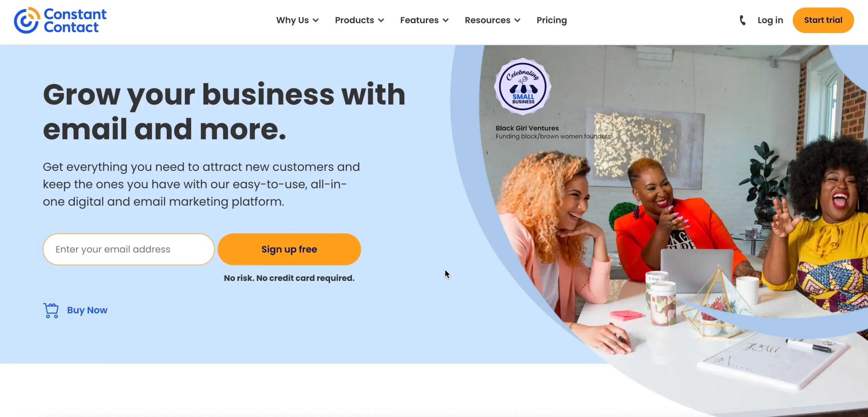Click the hero photo of three women
Image resolution: width=868 pixels, height=417 pixels.
click(x=678, y=238)
